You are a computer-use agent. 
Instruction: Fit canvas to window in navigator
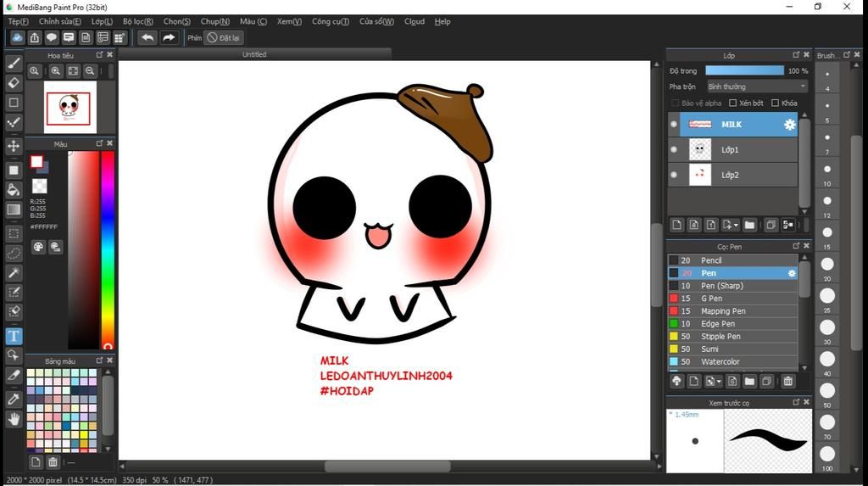click(x=73, y=71)
